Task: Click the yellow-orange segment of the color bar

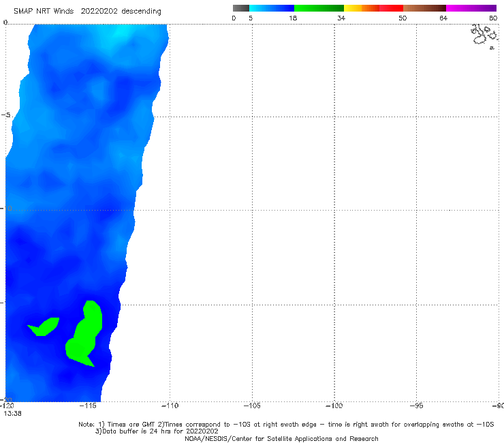Action: [x=361, y=8]
